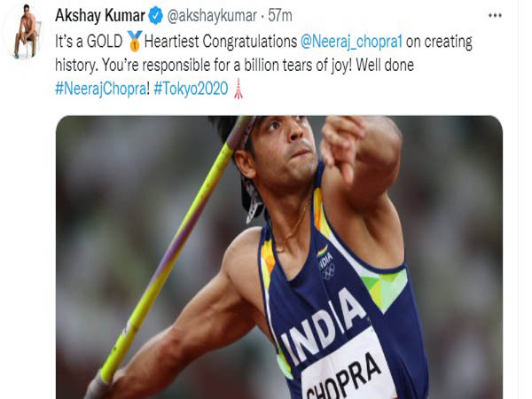Open the @Neeraj_chopra1 mention
Viewport: 532px width, 399px height.
pos(351,42)
